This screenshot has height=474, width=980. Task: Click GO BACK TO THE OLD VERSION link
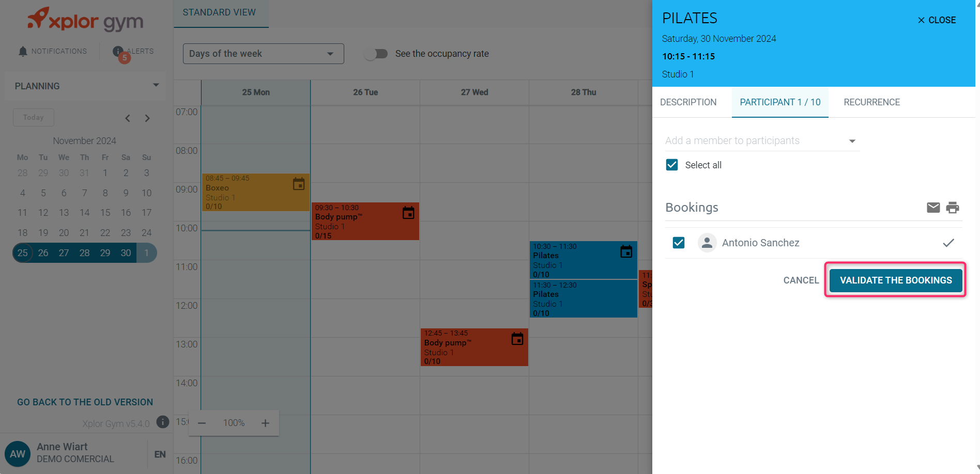[x=85, y=402]
